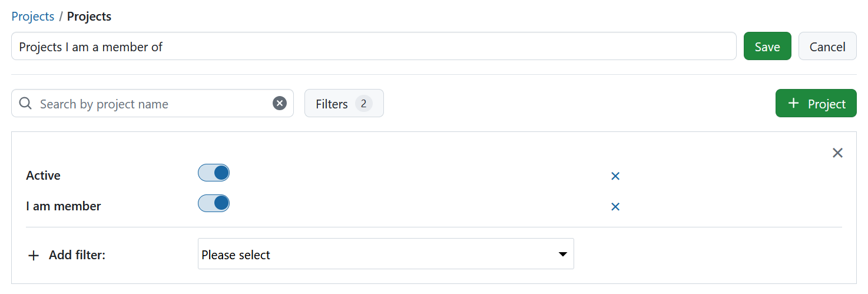868x294 pixels.
Task: Click the search magnifier icon
Action: coord(25,104)
